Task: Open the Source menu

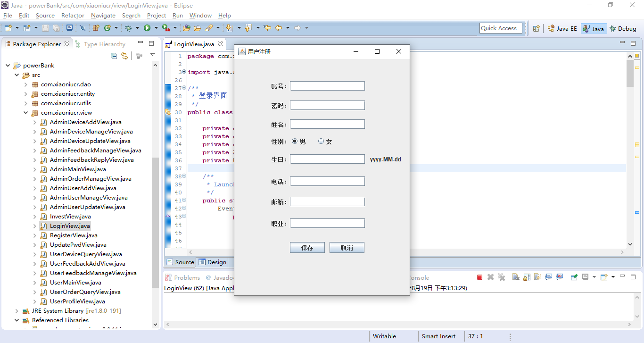Action: (x=45, y=16)
